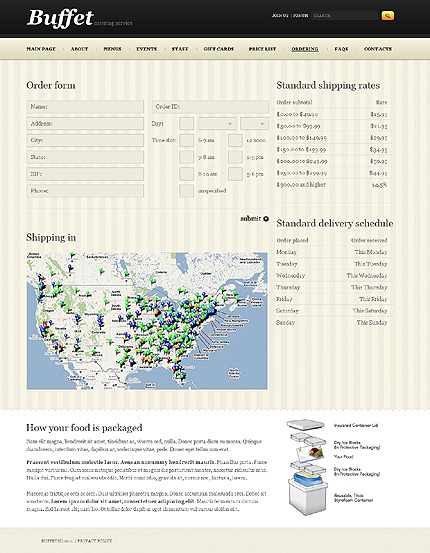Open the Gift Cards page
This screenshot has height=553, width=430.
pos(219,49)
